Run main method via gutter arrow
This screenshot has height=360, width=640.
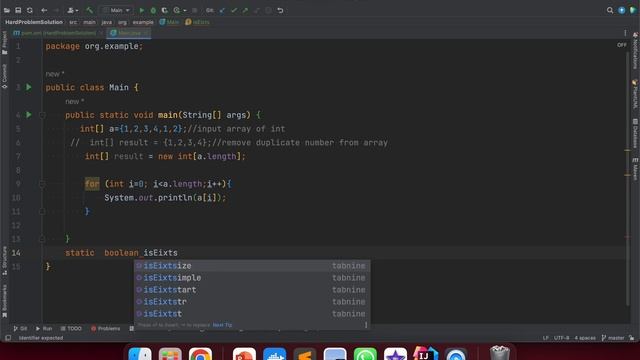pos(29,115)
